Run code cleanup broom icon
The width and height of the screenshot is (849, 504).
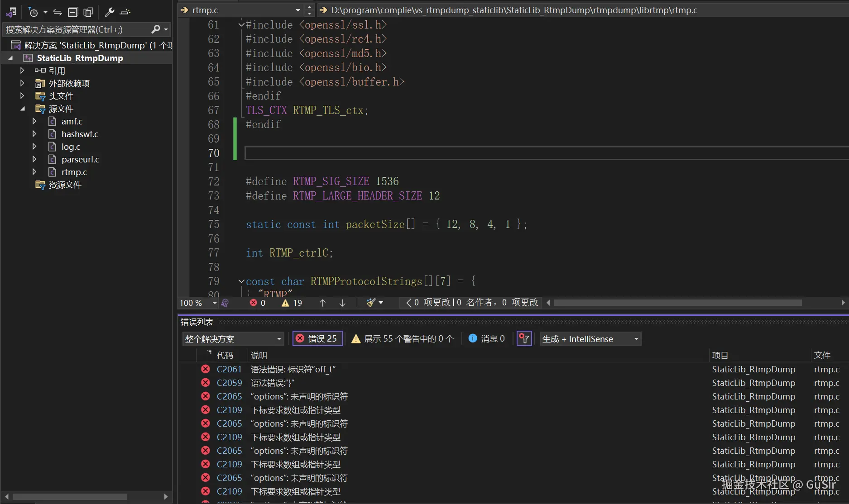point(371,303)
